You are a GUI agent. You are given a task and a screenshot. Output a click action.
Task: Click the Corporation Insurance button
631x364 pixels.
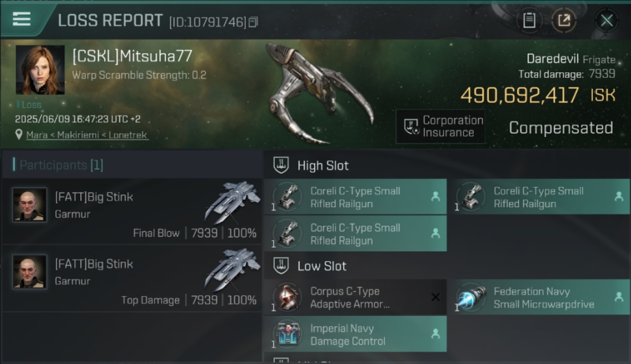click(441, 127)
